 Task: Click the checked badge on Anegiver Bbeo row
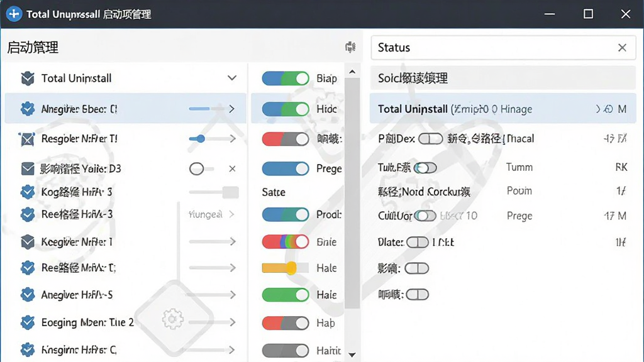point(28,109)
